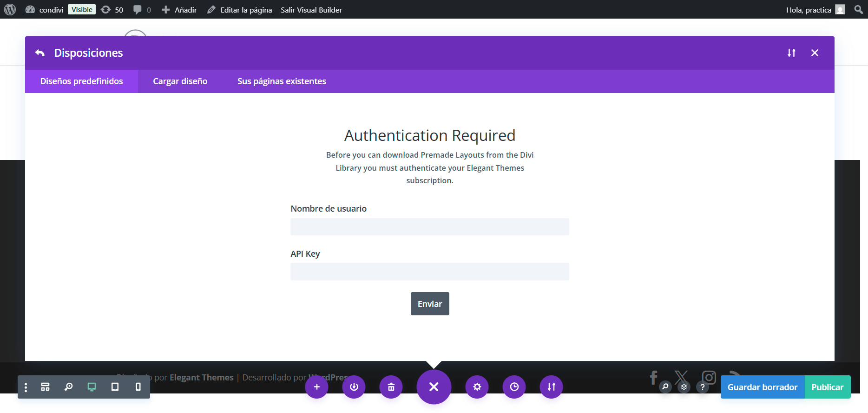
Task: Open page settings gear button
Action: coord(477,387)
